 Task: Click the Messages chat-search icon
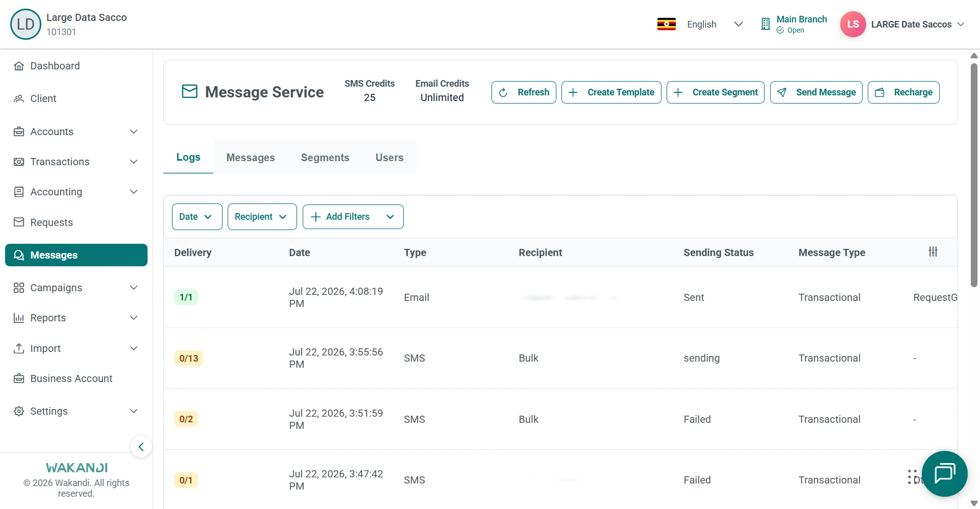(19, 255)
